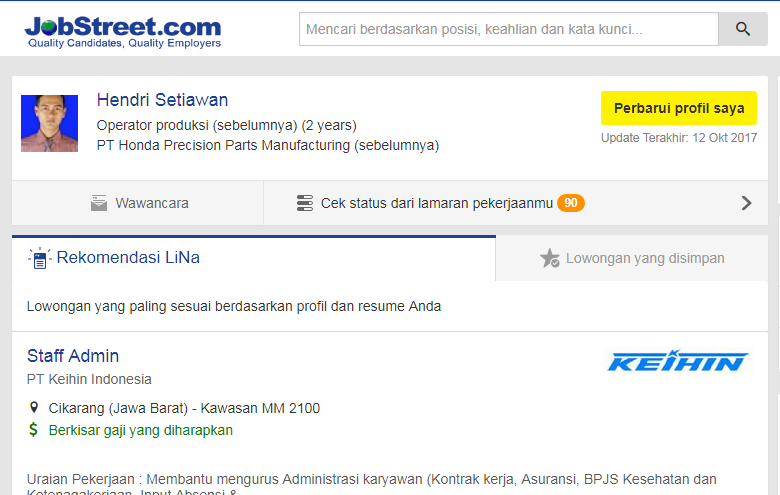Click the green dollar salary icon
This screenshot has width=780, height=495.
click(33, 429)
